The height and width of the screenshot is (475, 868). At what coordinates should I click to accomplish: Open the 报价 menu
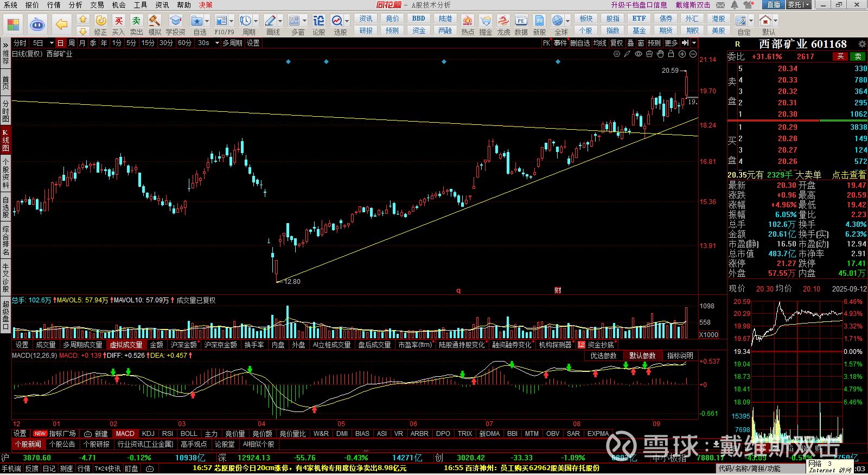click(32, 5)
